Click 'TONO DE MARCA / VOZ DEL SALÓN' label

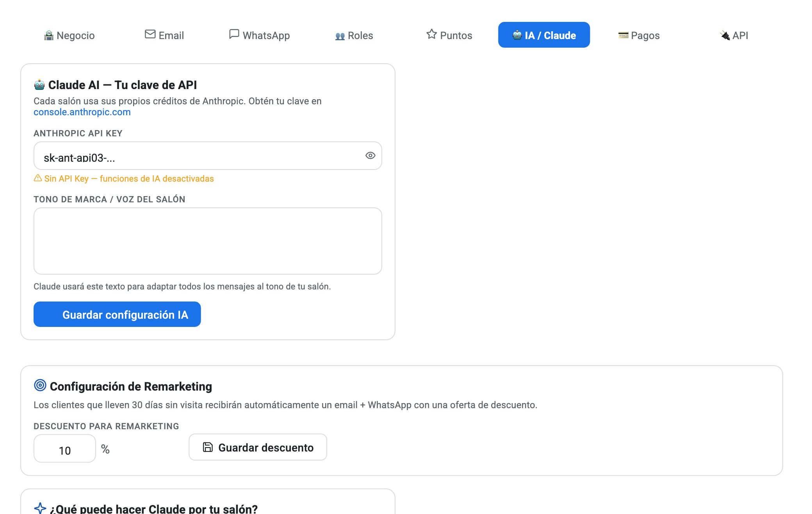[x=109, y=200]
